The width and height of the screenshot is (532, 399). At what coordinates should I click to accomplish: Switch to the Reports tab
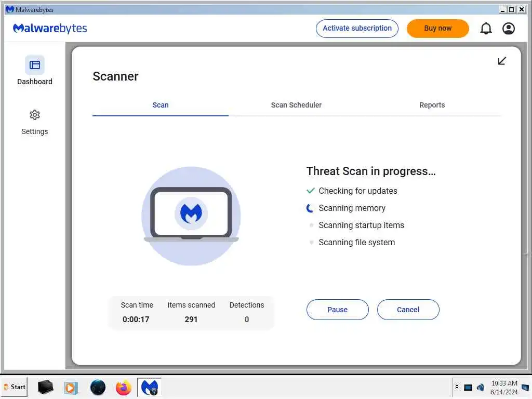coord(432,105)
